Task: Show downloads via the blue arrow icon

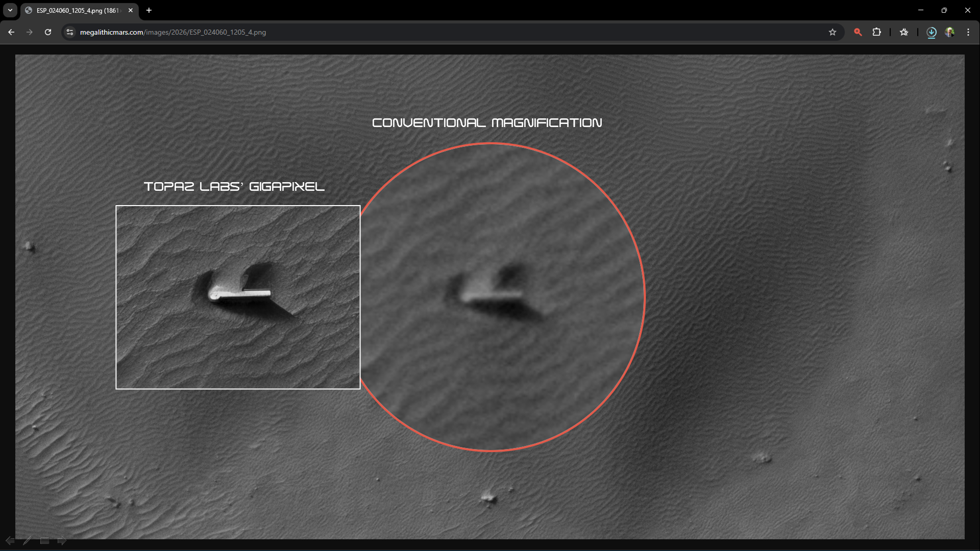Action: (x=932, y=32)
